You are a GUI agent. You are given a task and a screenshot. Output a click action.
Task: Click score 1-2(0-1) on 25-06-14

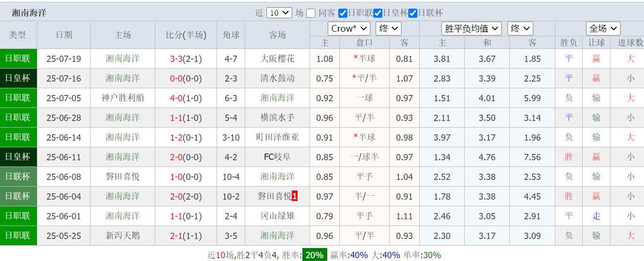(186, 138)
